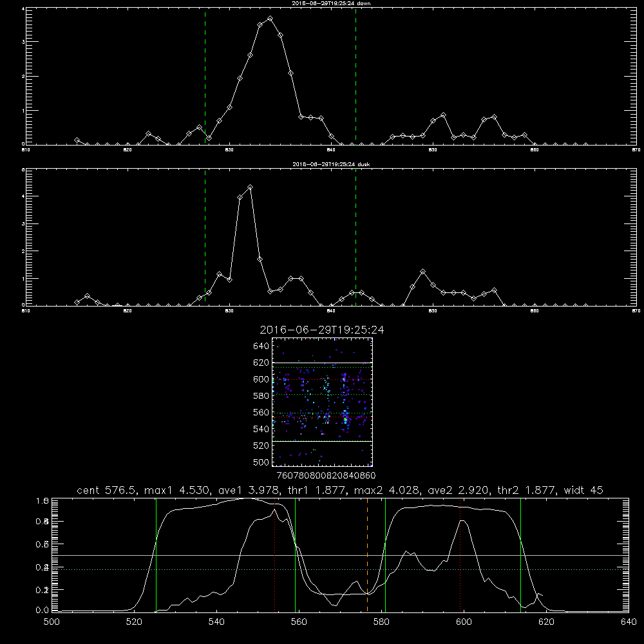This screenshot has width=644, height=644.
Task: Click the bottom plot x-axis label 580
Action: click(x=381, y=622)
